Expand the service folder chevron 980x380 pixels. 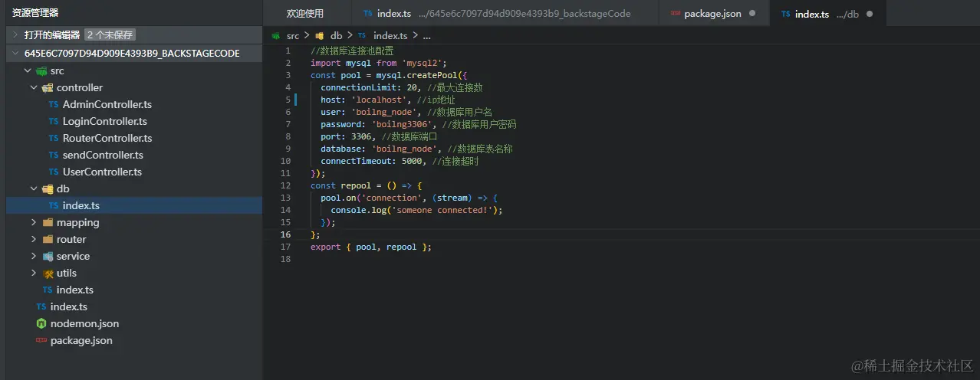click(x=34, y=256)
